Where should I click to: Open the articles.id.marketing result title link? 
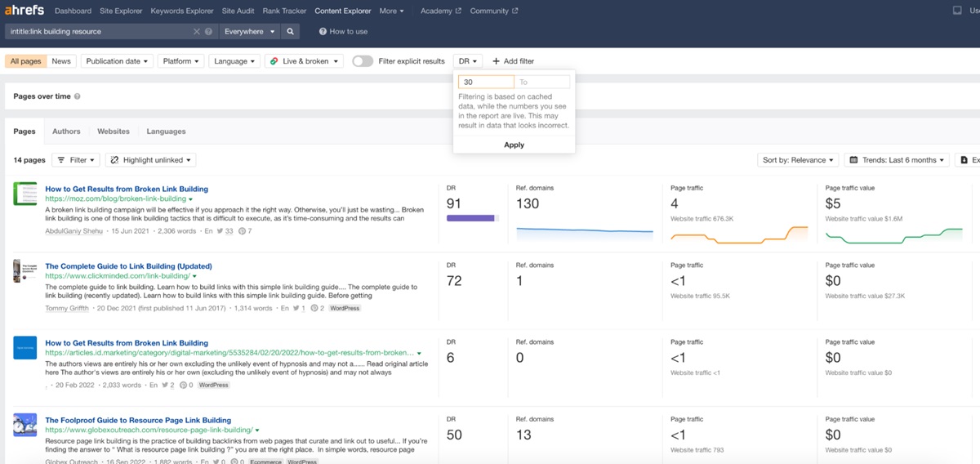(x=127, y=343)
